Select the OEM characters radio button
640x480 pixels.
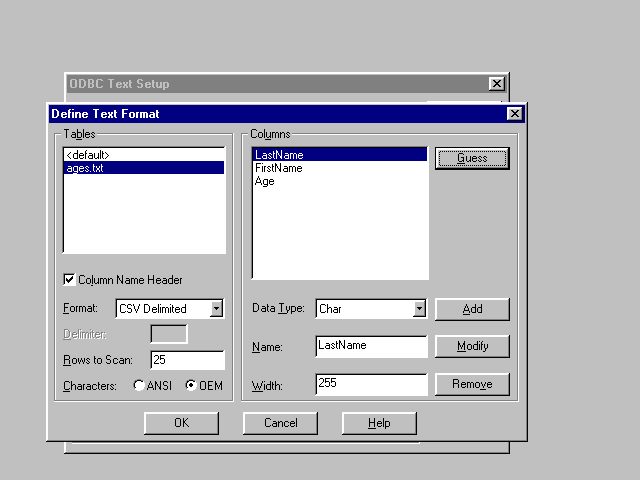(x=190, y=385)
